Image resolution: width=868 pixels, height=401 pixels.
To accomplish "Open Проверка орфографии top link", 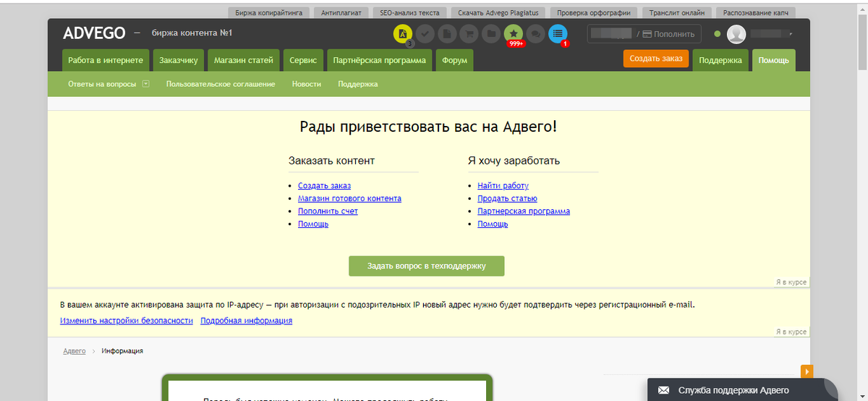I will 594,12.
